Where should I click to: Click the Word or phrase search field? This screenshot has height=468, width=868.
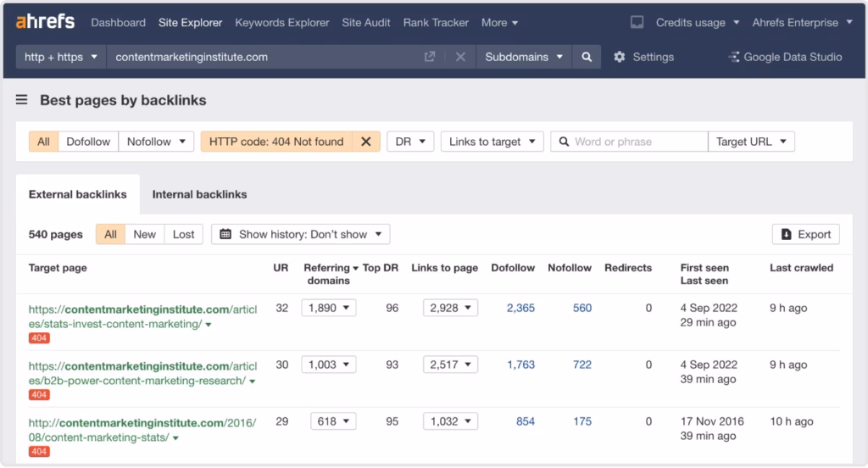(636, 142)
